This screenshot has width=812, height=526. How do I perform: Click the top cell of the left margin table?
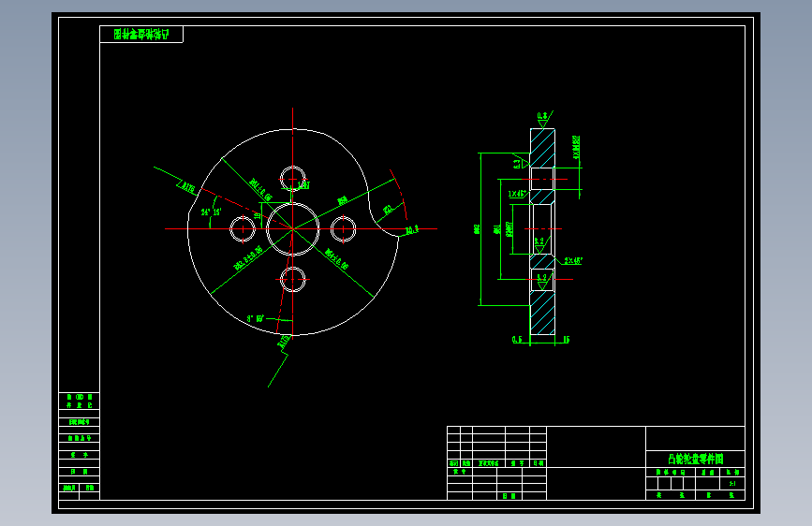click(x=80, y=402)
